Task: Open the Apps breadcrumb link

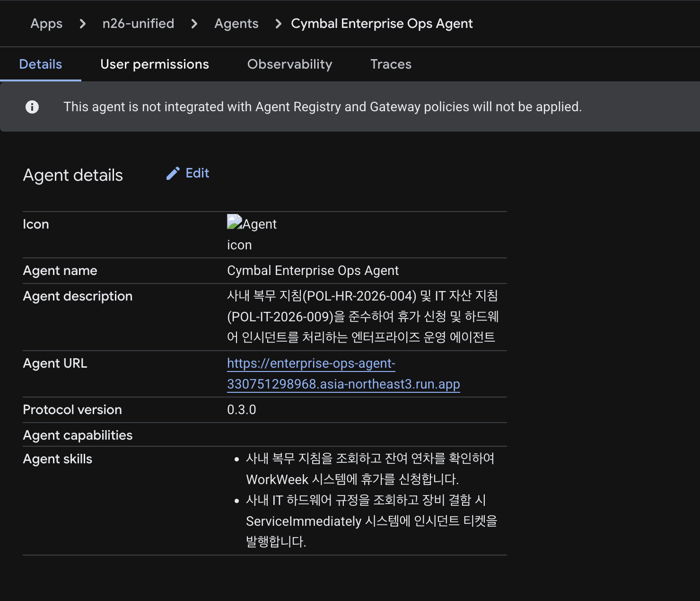Action: 46,24
